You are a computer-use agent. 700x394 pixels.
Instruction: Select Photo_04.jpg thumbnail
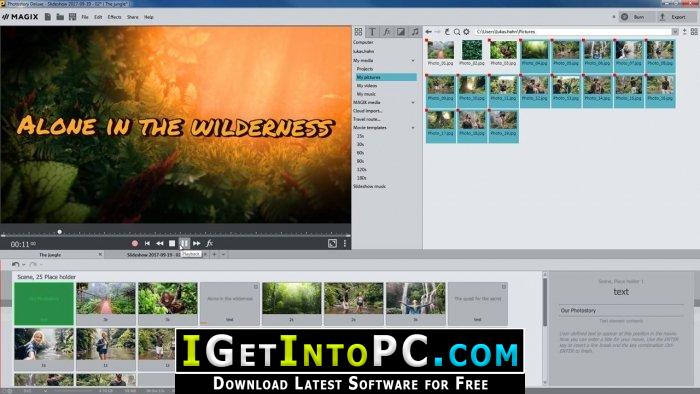535,55
